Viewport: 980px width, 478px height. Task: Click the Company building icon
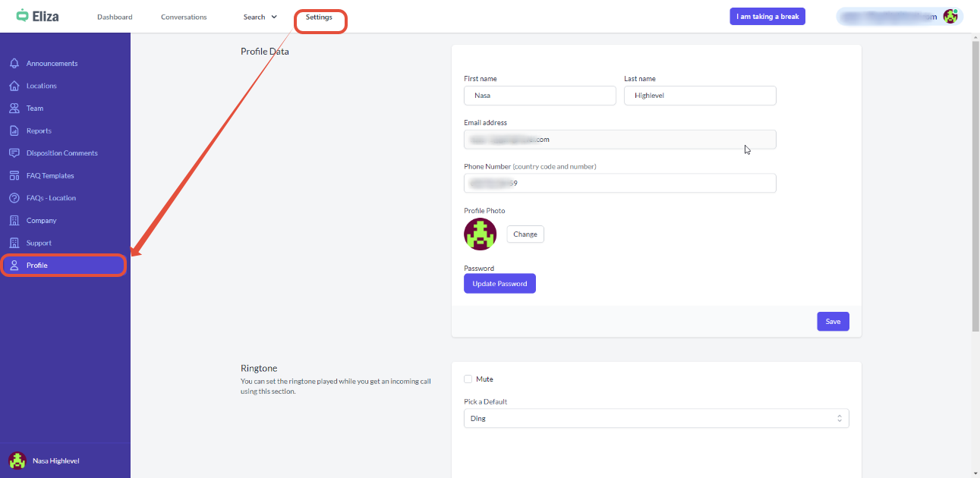pos(14,221)
